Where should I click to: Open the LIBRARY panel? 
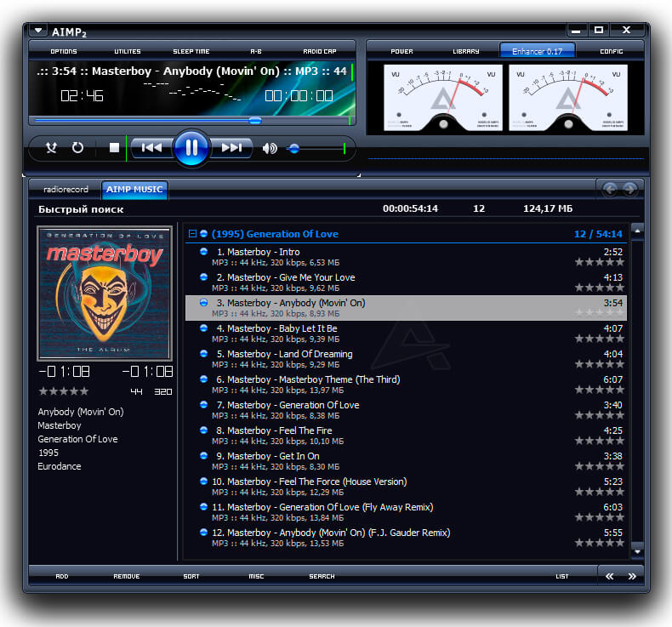click(466, 51)
